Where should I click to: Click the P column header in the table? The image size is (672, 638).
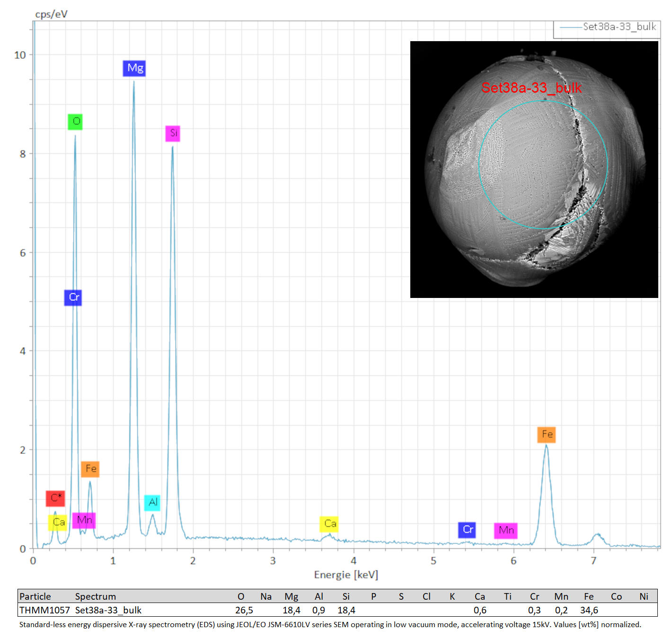[373, 596]
